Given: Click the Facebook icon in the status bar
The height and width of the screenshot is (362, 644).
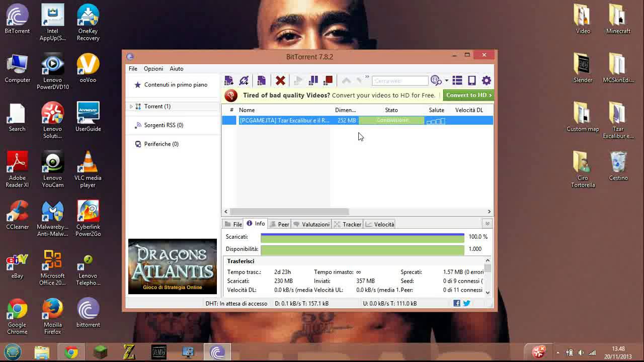Looking at the screenshot, I should 457,303.
